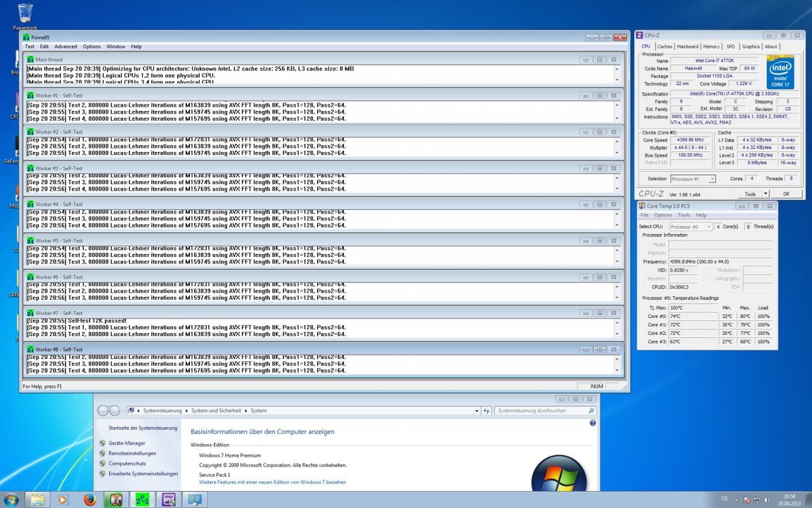Click the clock showing 20:56 in taskbar
This screenshot has width=812, height=508.
coord(789,497)
